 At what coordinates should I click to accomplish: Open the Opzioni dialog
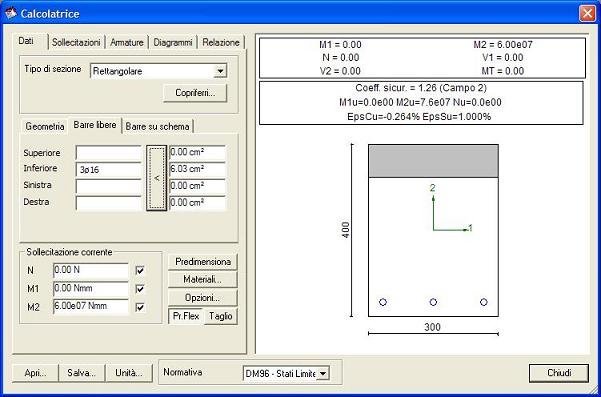pyautogui.click(x=203, y=298)
